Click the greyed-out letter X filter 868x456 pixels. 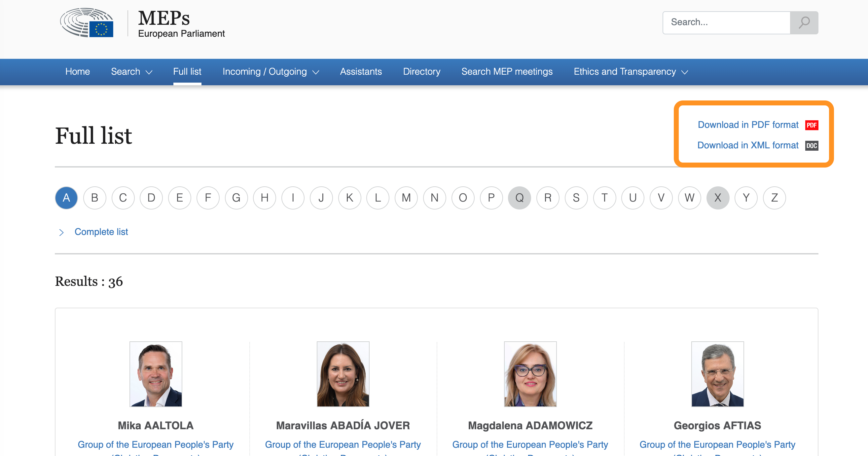tap(718, 198)
